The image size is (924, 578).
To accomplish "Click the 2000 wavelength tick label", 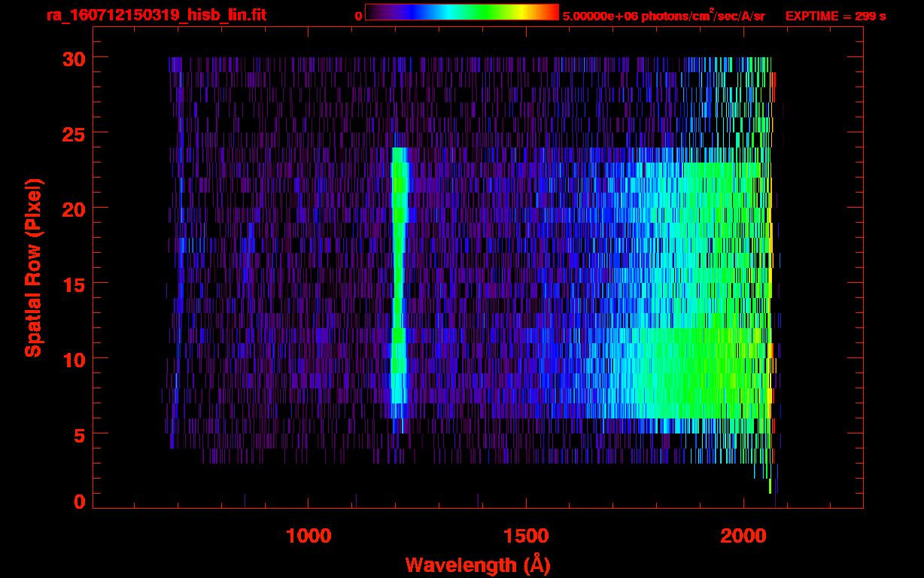I will click(x=743, y=536).
